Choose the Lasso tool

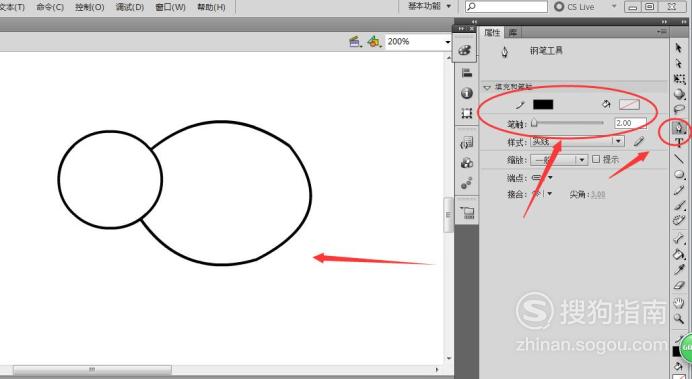(x=679, y=109)
